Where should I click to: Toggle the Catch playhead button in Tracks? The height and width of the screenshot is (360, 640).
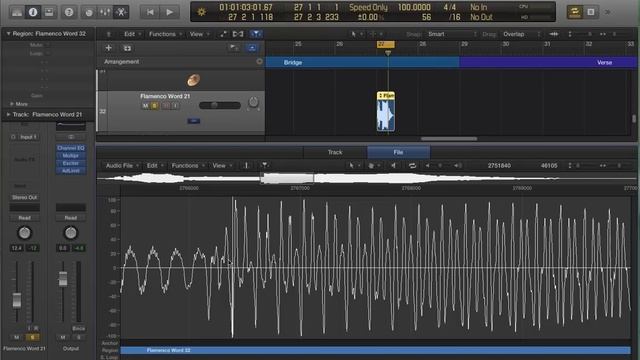point(256,34)
